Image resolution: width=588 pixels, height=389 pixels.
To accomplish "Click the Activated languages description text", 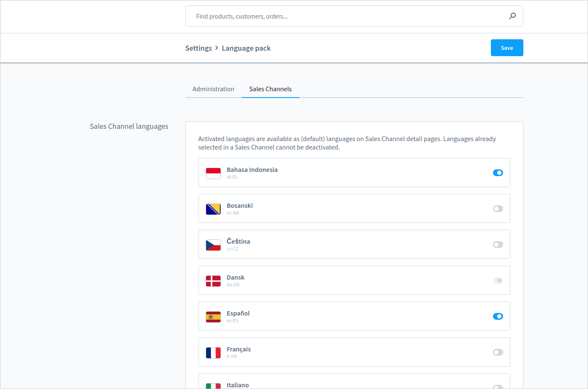I will [x=347, y=143].
